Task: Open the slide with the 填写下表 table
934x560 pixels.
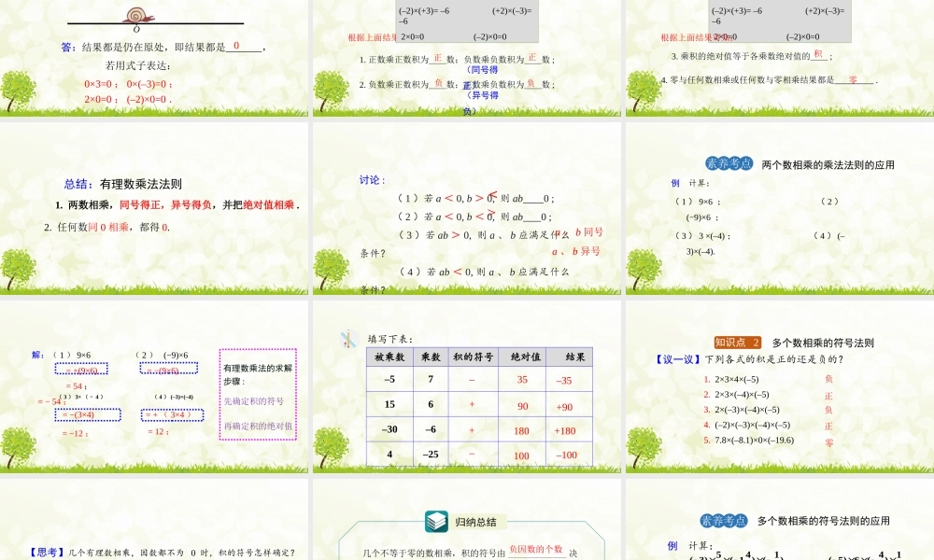Action: coord(466,386)
